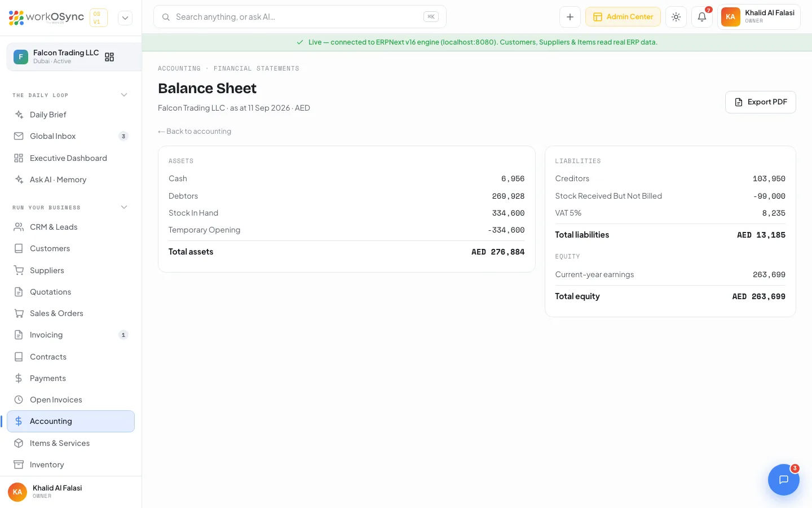Open Khalid Al Falasi profile menu in header
812x508 pixels.
tap(758, 17)
